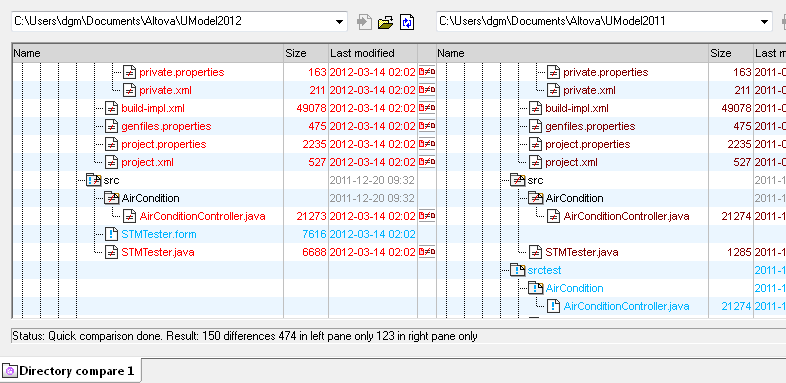This screenshot has width=786, height=383.
Task: Click file icon of left build-impl.xml
Action: point(111,108)
